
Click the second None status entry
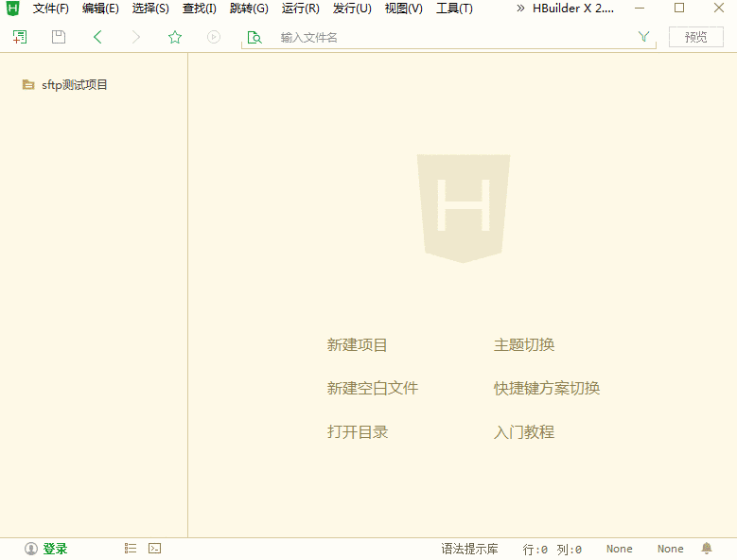point(670,549)
